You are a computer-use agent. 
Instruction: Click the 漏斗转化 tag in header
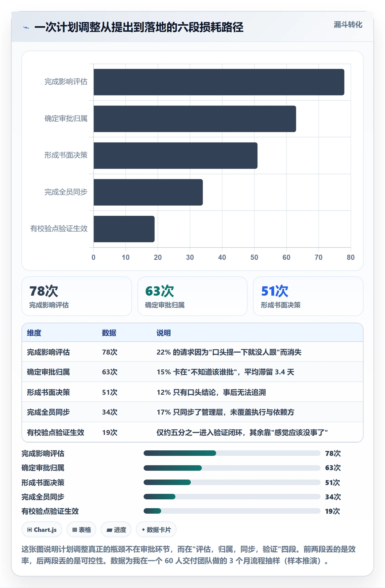point(348,25)
